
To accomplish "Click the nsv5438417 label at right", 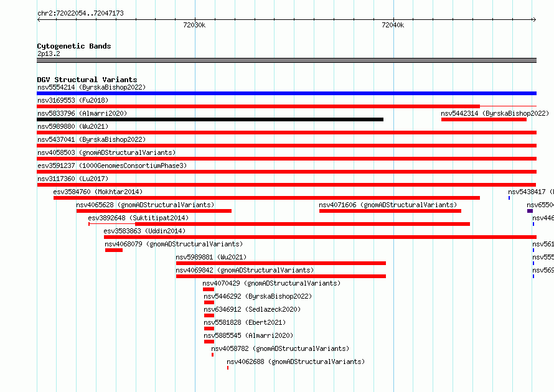I will (x=531, y=192).
